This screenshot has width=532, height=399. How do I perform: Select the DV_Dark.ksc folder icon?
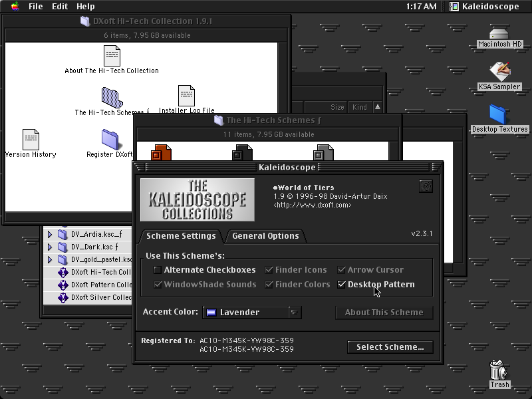pyautogui.click(x=62, y=247)
